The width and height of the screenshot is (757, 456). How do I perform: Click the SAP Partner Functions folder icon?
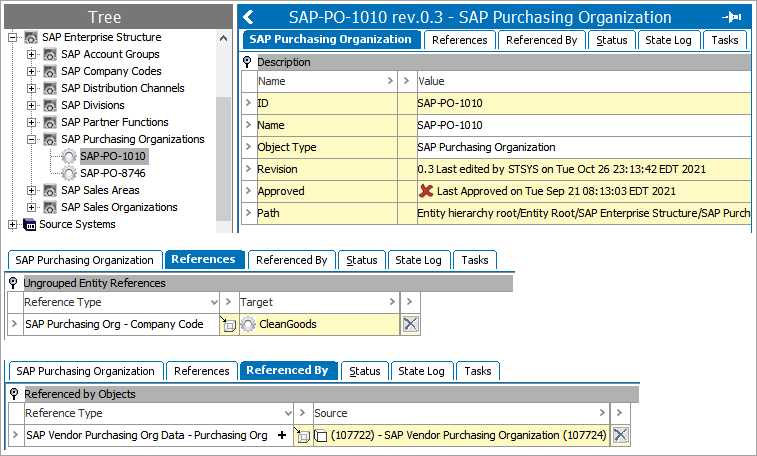pyautogui.click(x=50, y=122)
